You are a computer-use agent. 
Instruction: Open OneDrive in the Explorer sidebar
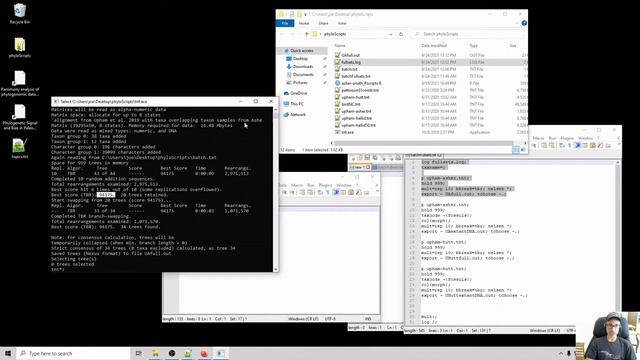(x=298, y=93)
